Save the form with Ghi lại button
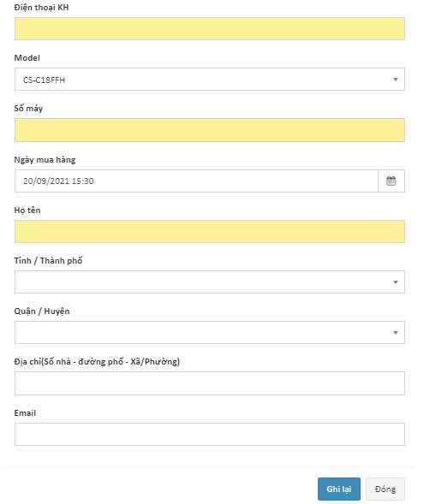 point(338,489)
